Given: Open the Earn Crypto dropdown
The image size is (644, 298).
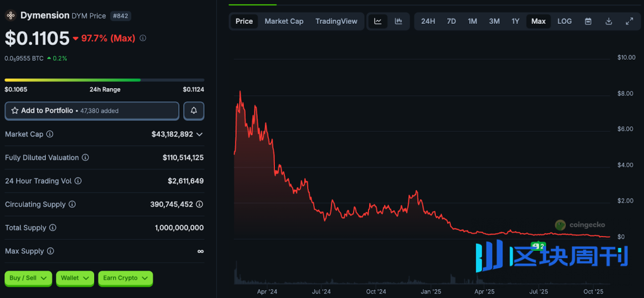Looking at the screenshot, I should pos(125,278).
